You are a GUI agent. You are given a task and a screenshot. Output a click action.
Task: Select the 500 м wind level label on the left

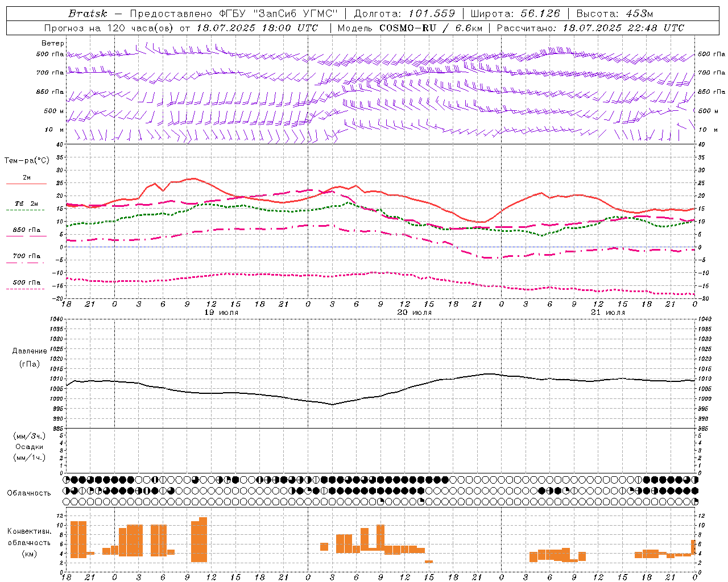point(54,111)
